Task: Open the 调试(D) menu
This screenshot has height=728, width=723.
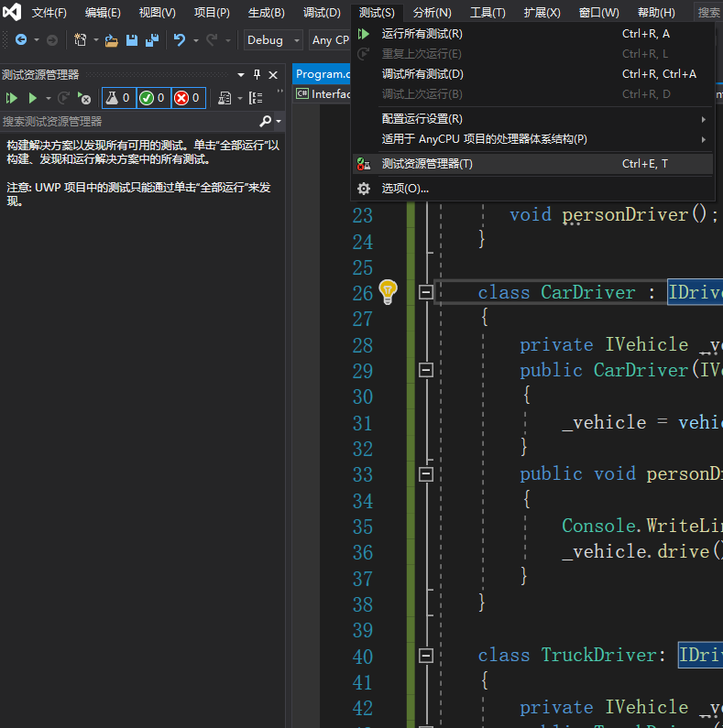Action: point(322,13)
